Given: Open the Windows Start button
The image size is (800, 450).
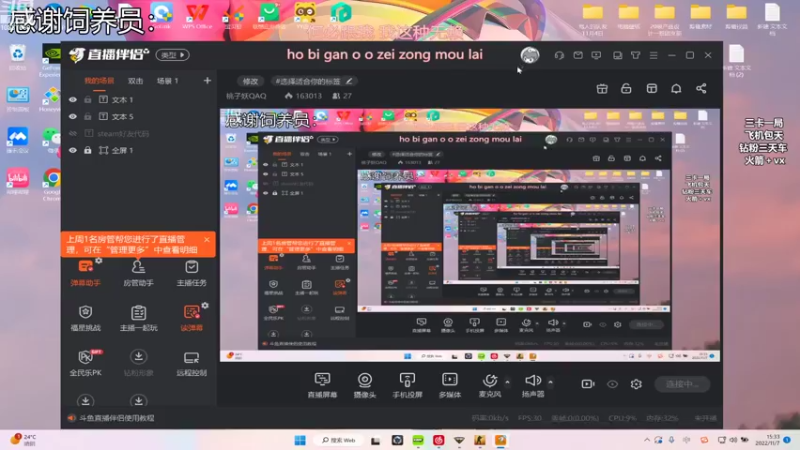Looking at the screenshot, I should click(x=300, y=440).
